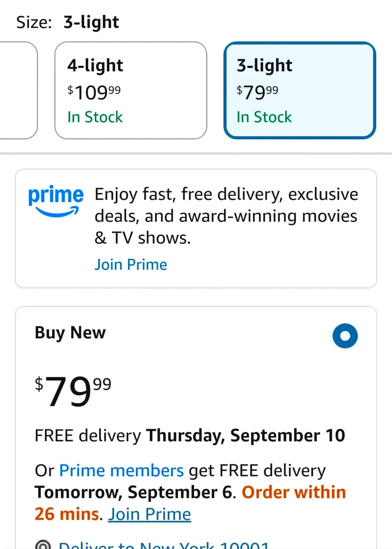Open Join Prime link in Prime banner
The height and width of the screenshot is (549, 392).
(131, 264)
